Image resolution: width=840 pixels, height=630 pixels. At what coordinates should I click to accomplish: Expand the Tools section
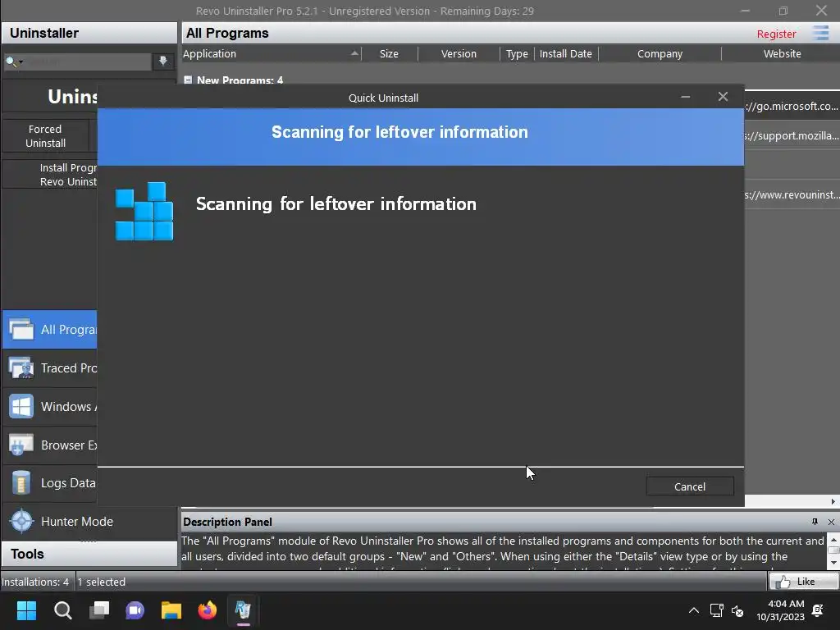click(x=89, y=554)
